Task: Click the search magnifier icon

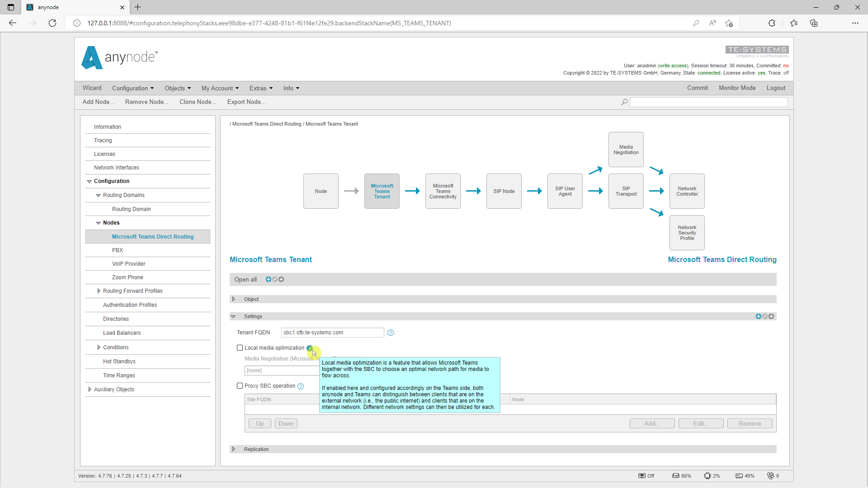Action: tap(624, 102)
